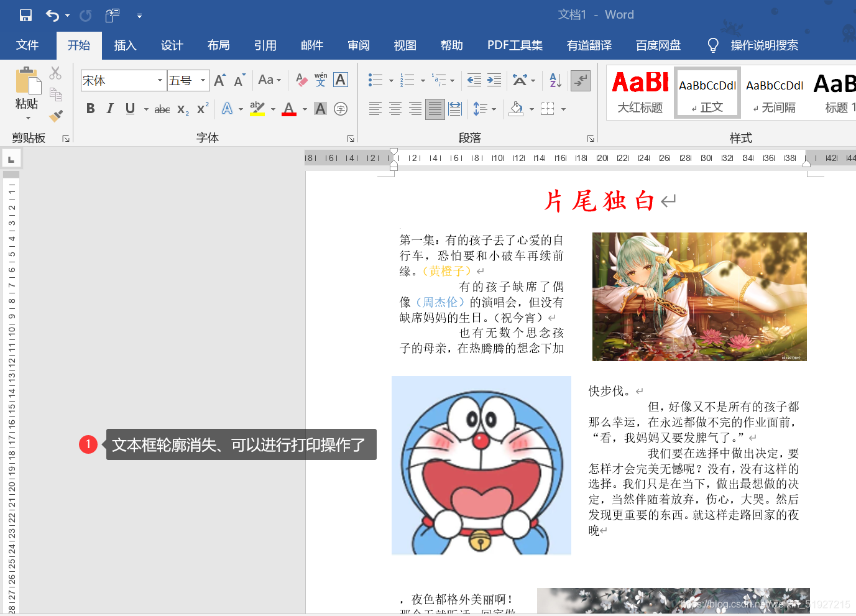Toggle Bold formatting
The width and height of the screenshot is (856, 616).
(x=91, y=109)
